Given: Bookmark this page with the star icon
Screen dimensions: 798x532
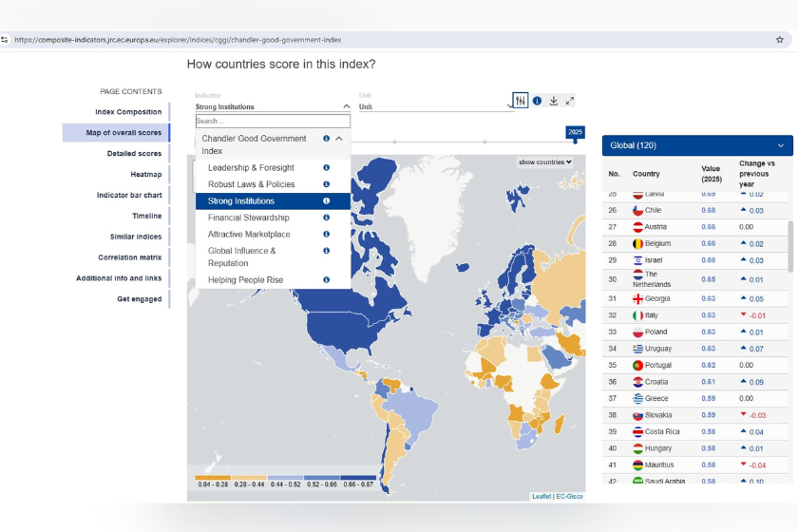Looking at the screenshot, I should point(780,40).
